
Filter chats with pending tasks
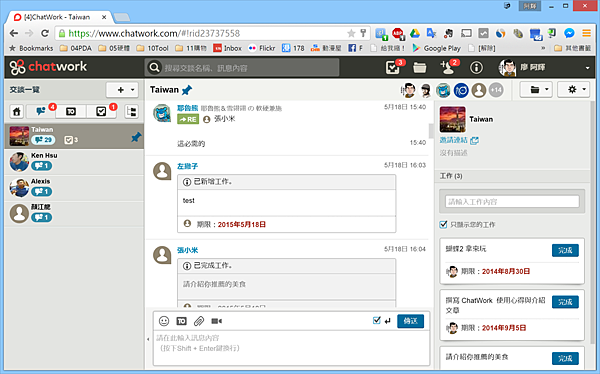(101, 111)
